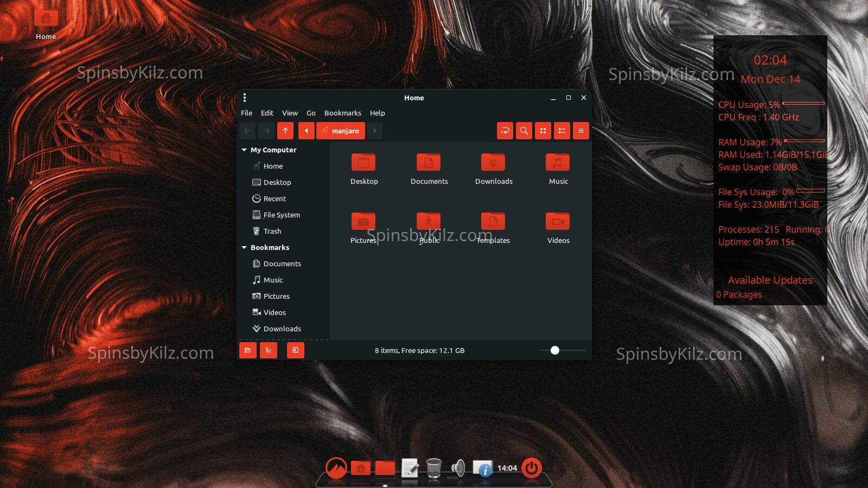
Task: Toggle the location entry button in the toolbar
Action: [x=505, y=131]
